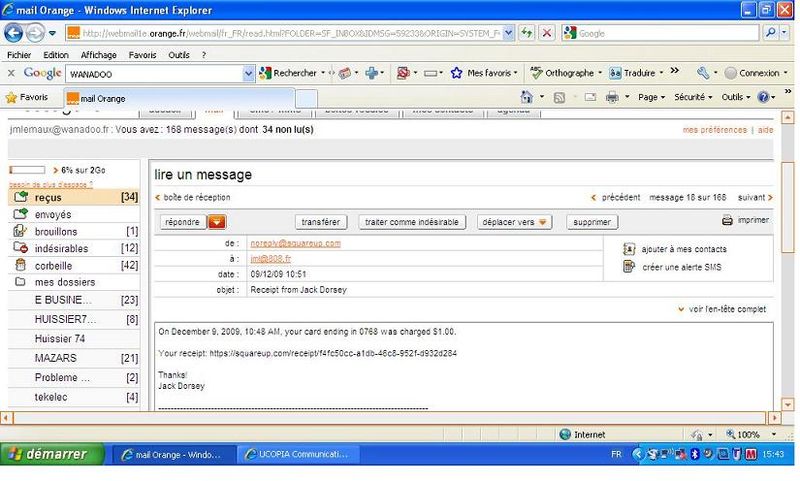Expand voir l'en-tête complet
This screenshot has height=481, width=800.
pos(722,309)
